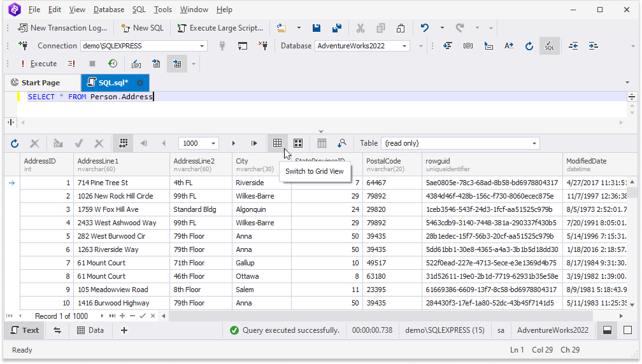Click the Paste clipboard icon
642x364 pixels.
401,28
